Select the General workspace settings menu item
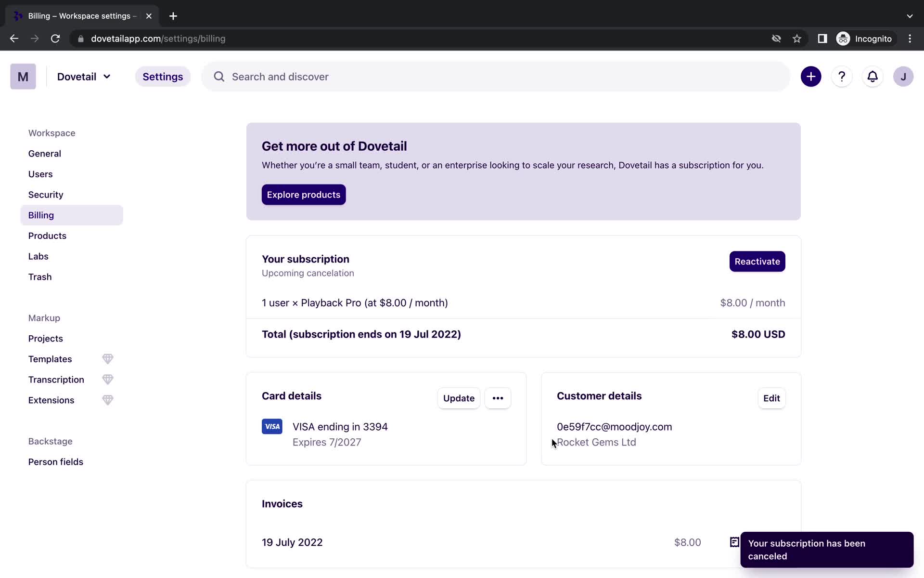 (44, 153)
